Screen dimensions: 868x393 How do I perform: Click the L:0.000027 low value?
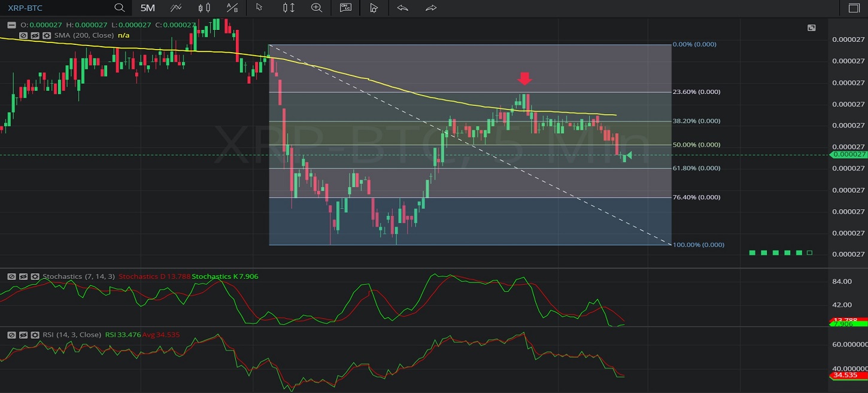coord(130,25)
